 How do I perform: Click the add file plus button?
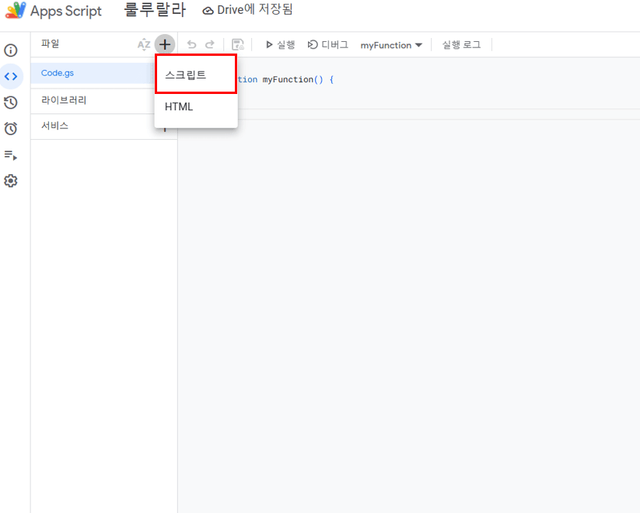pyautogui.click(x=165, y=45)
